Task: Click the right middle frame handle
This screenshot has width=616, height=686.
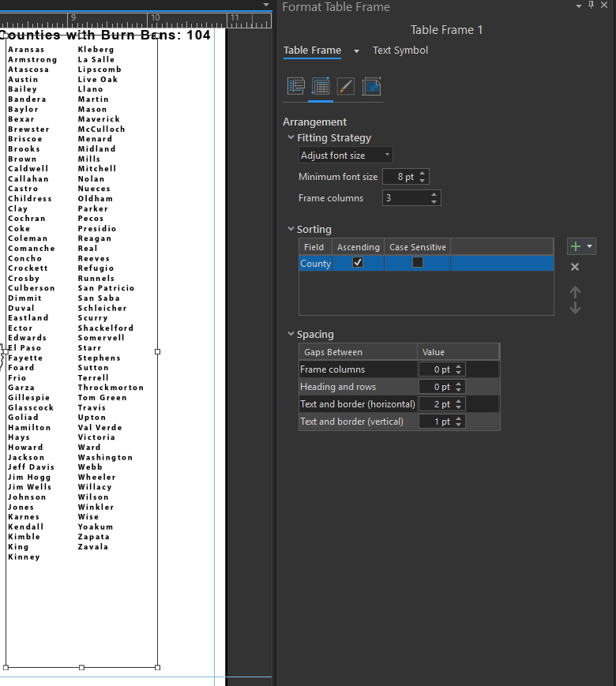Action: 158,351
